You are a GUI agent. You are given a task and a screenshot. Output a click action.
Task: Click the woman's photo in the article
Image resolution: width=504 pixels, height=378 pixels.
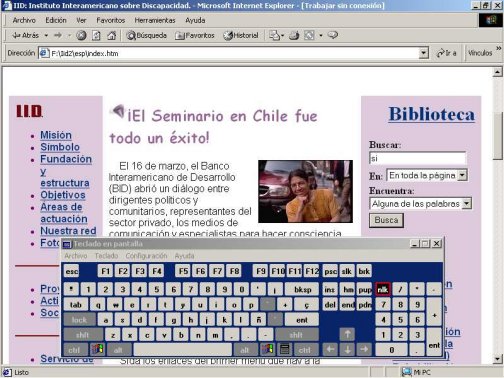305,191
